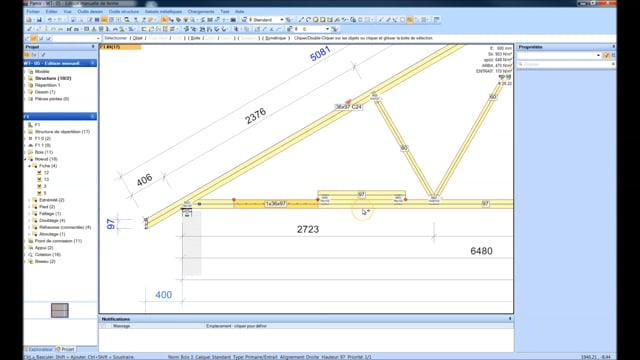This screenshot has height=360, width=640.
Task: Select the Structure (10/2) tree item
Action: tap(53, 78)
